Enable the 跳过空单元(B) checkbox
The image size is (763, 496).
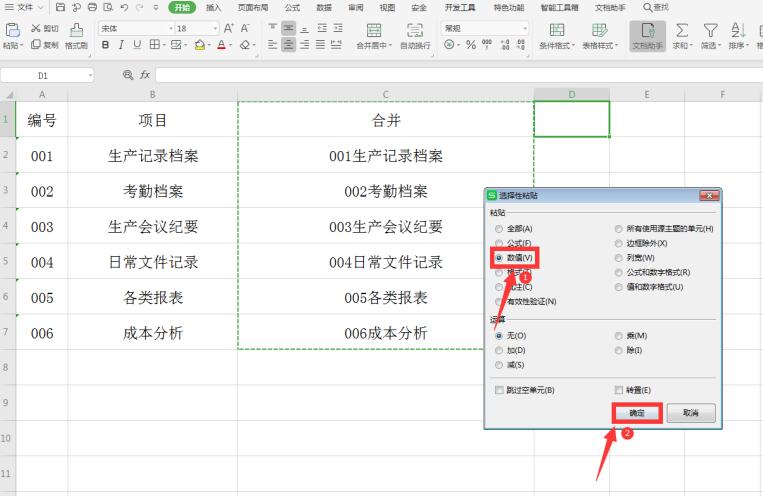point(499,390)
